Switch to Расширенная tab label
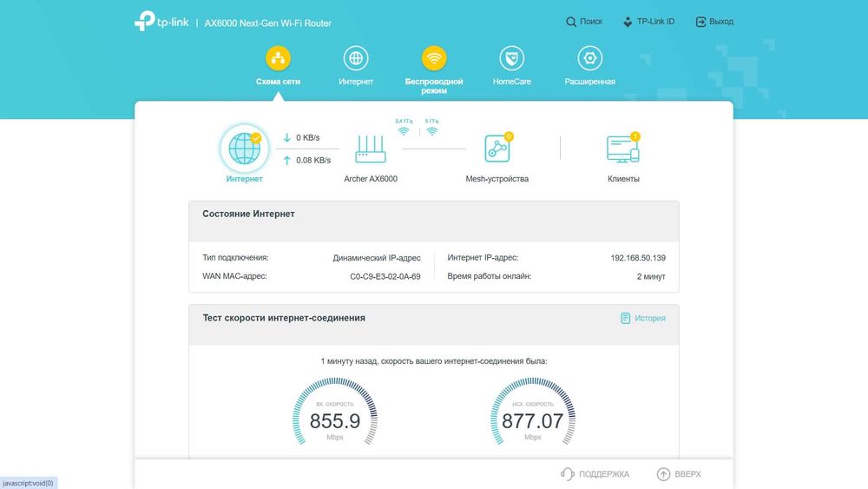This screenshot has width=868, height=489. [x=590, y=82]
